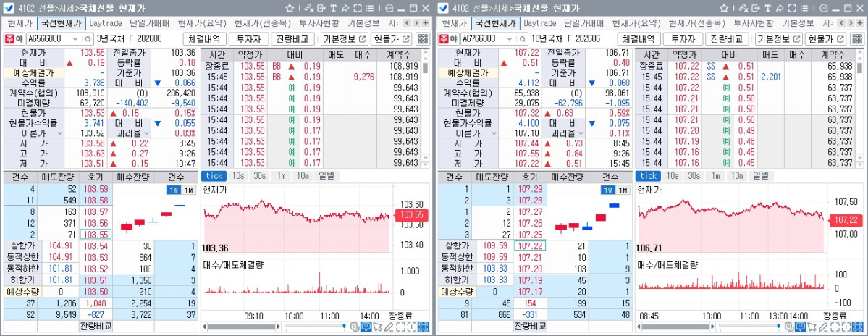Click unlink chain icon in left window
The height and width of the screenshot is (336, 868).
(x=309, y=8)
